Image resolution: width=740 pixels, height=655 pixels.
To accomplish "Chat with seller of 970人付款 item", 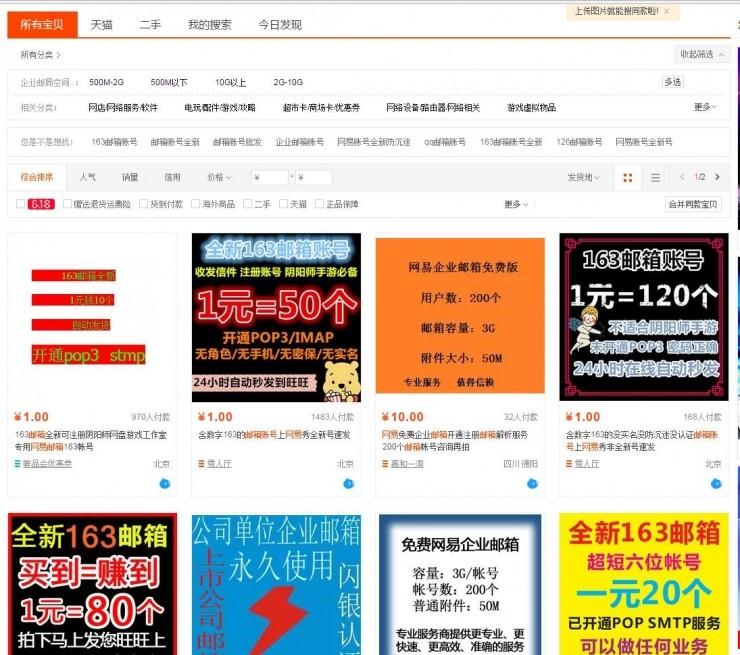I will point(164,484).
